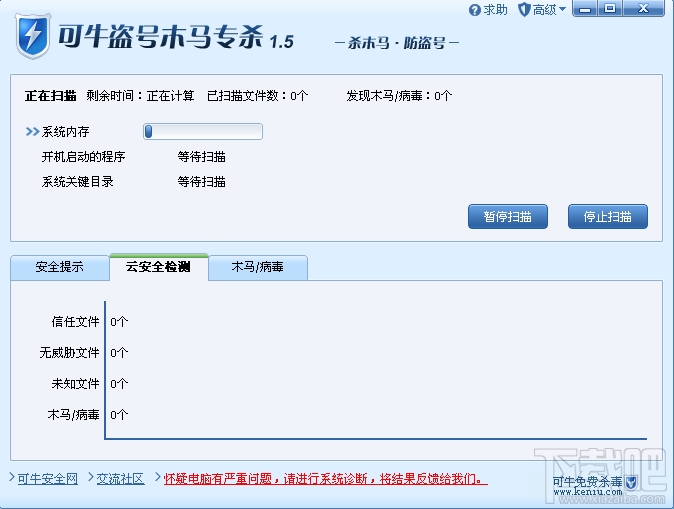This screenshot has height=509, width=674.
Task: Click the 正在扫描 status heading
Action: click(51, 96)
